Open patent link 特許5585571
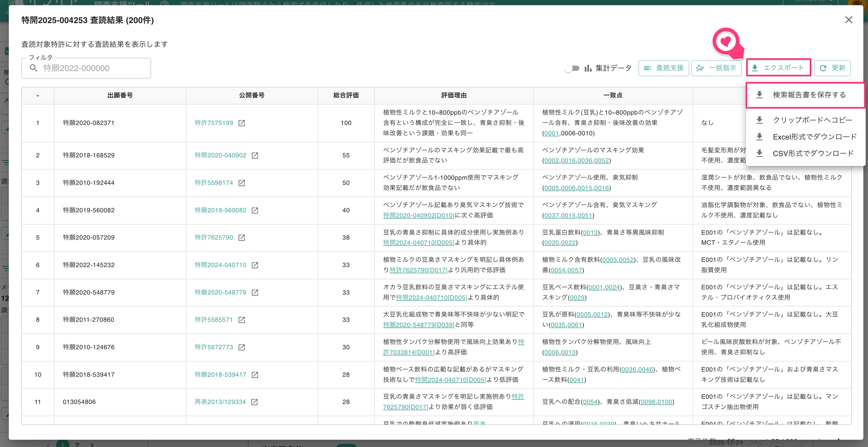The image size is (868, 447). (x=214, y=320)
